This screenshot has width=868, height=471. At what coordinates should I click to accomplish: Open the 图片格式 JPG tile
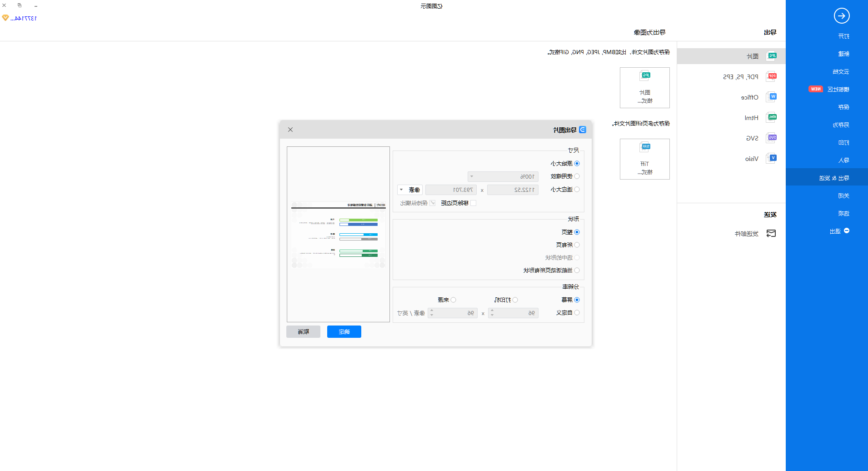click(x=645, y=88)
